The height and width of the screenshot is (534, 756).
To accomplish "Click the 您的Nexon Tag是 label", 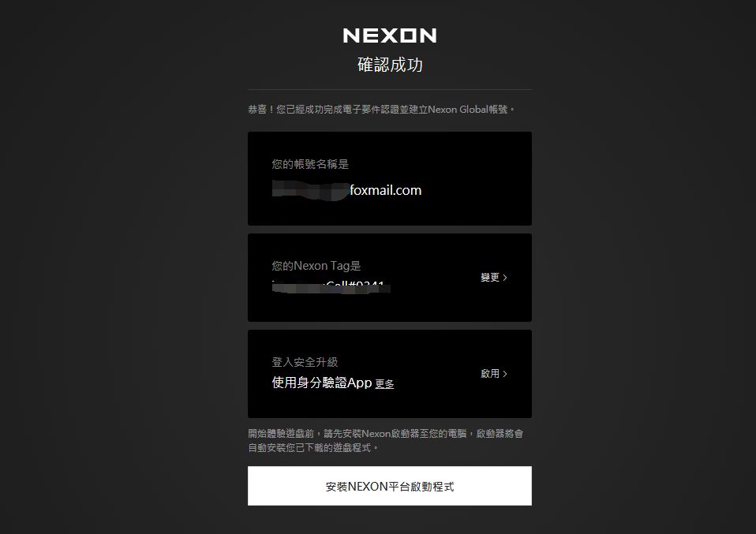I will click(316, 266).
